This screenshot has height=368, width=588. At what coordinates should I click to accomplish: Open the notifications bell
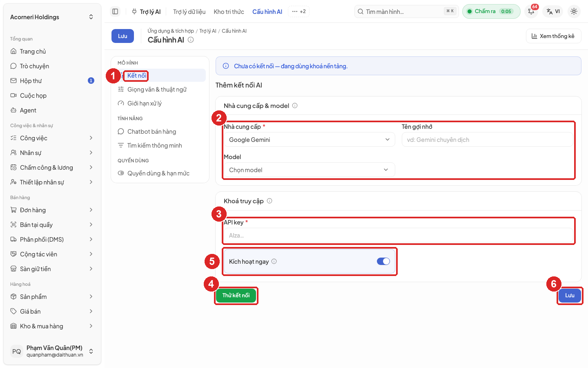531,11
